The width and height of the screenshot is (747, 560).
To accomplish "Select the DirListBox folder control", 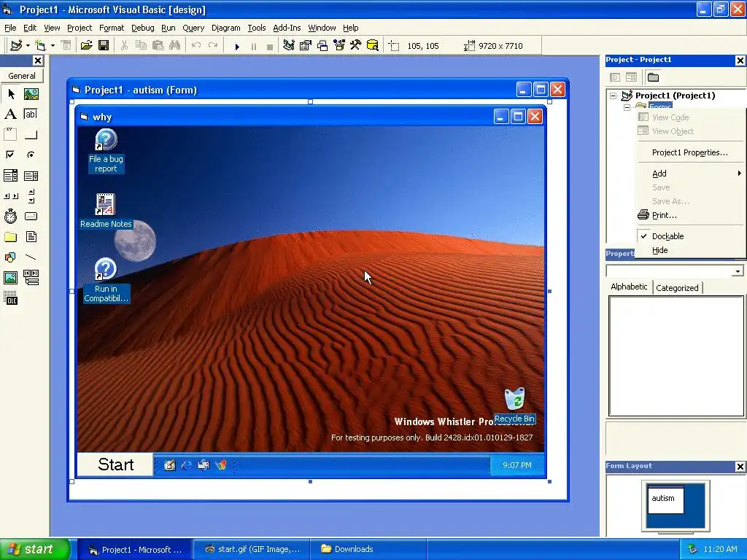I will coord(10,237).
